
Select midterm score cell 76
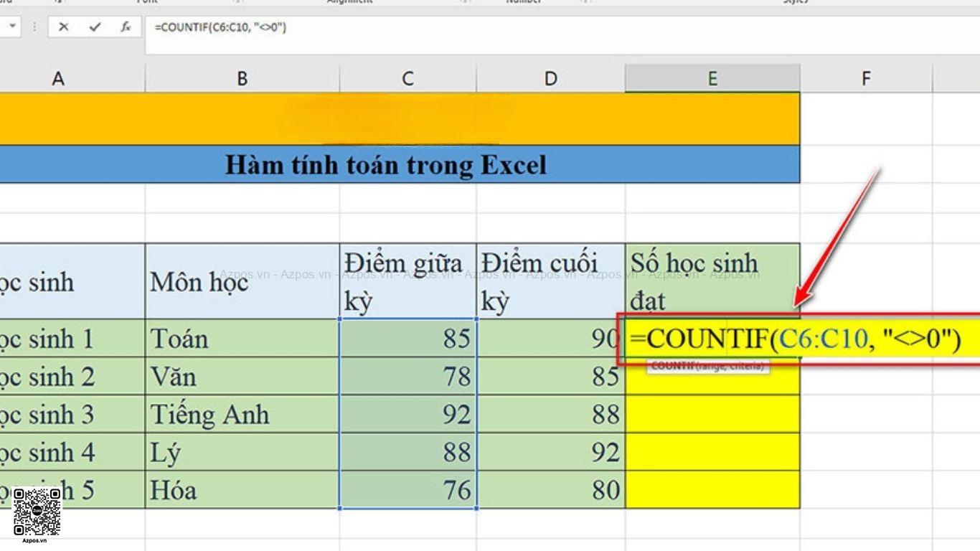tap(407, 490)
